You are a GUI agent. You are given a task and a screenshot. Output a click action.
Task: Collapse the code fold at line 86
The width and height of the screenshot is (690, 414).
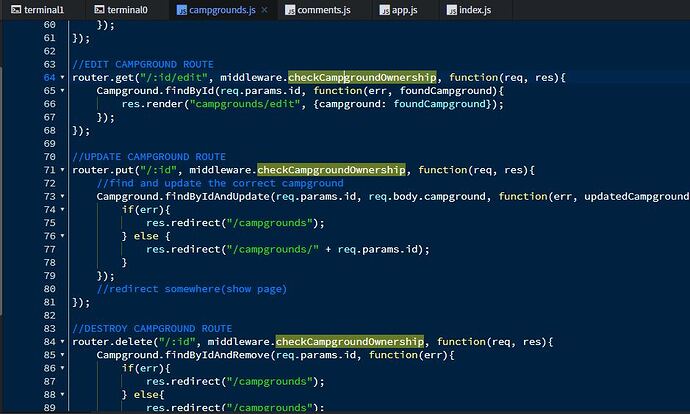[62, 368]
